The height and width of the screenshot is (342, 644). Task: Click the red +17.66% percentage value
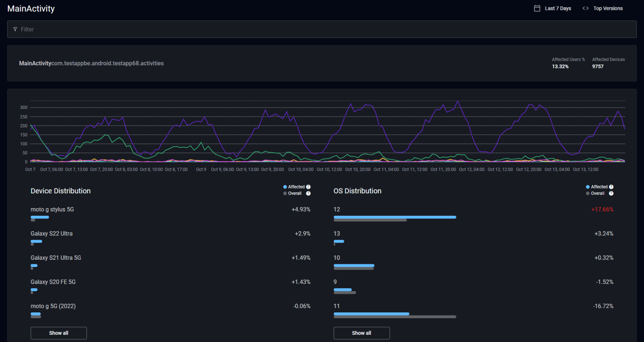pyautogui.click(x=602, y=209)
